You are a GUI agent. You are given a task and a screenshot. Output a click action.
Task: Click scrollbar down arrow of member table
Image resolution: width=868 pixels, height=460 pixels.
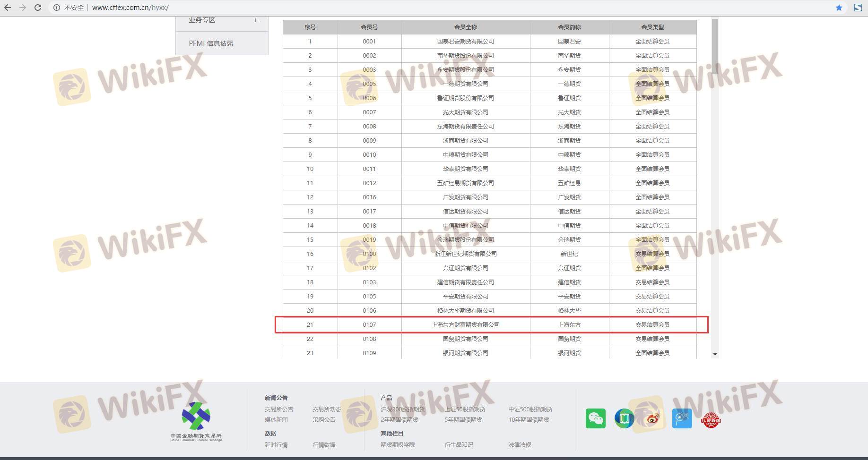point(715,354)
